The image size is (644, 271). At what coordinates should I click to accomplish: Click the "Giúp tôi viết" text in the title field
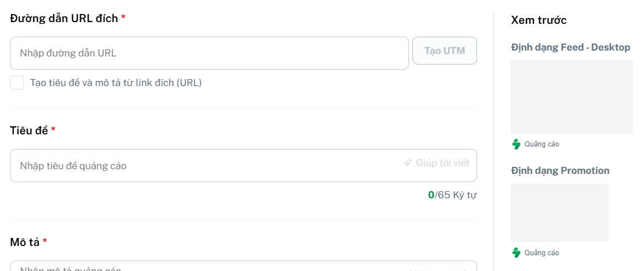click(442, 163)
